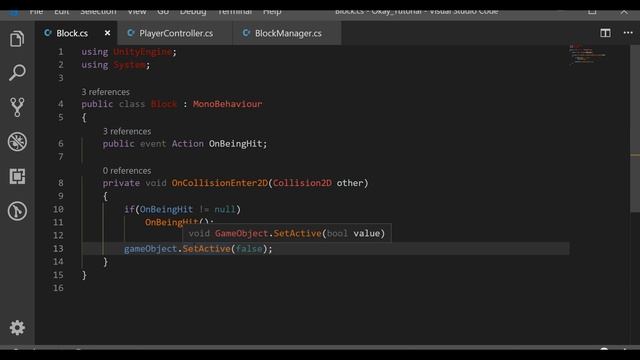Open the Explorer view in activity bar
The width and height of the screenshot is (640, 360).
click(x=17, y=39)
